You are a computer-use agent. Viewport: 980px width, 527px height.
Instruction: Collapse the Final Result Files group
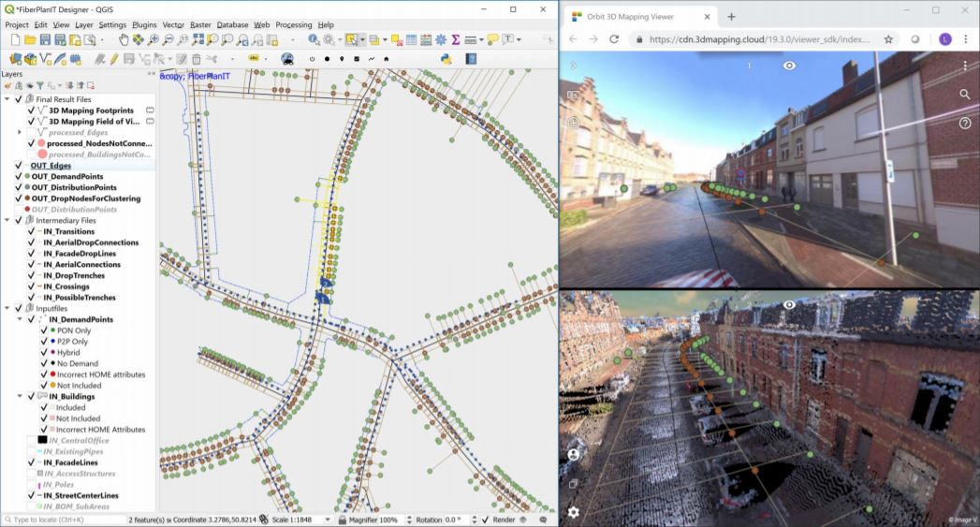[x=7, y=99]
